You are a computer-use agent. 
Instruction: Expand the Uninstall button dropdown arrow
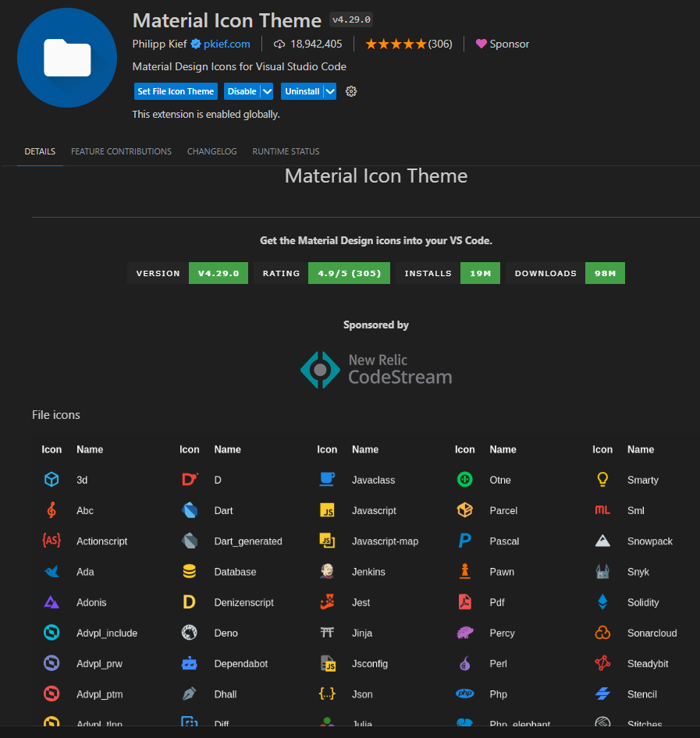point(330,91)
